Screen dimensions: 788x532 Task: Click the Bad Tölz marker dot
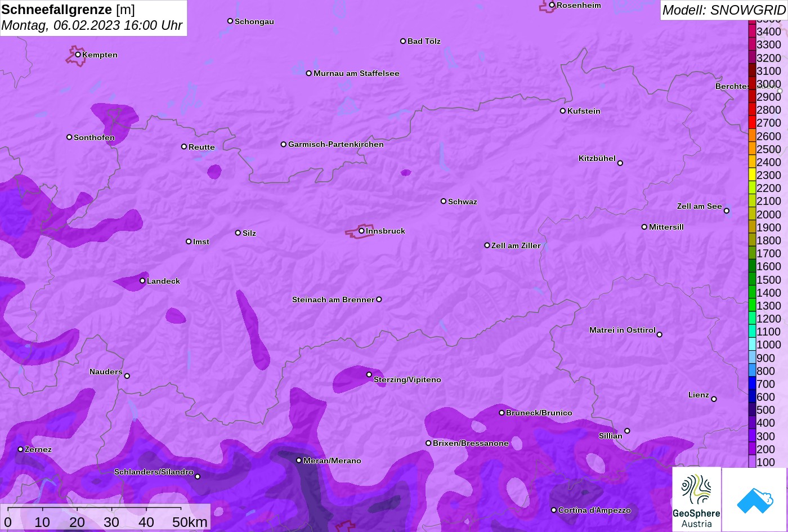coord(403,41)
